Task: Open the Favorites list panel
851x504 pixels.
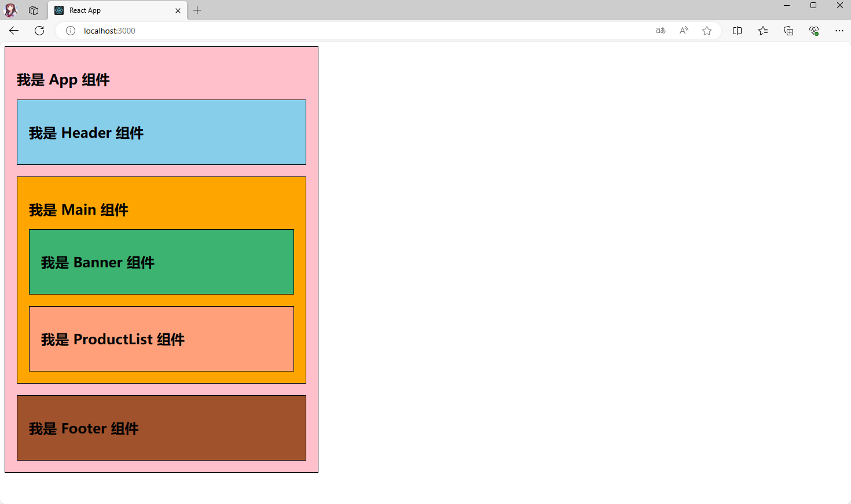Action: pyautogui.click(x=763, y=31)
